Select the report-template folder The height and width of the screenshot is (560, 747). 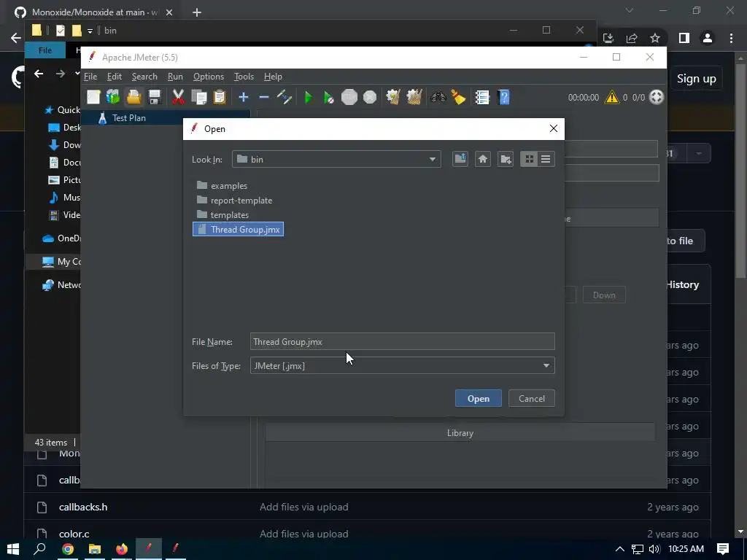(234, 201)
